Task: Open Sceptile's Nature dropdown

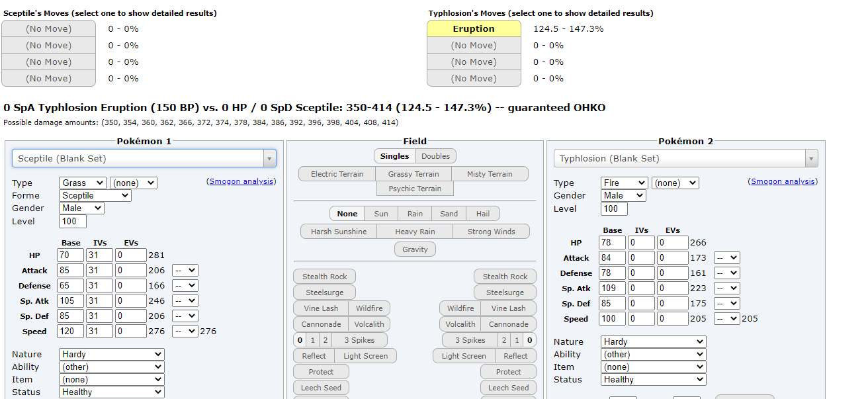Action: [111, 355]
